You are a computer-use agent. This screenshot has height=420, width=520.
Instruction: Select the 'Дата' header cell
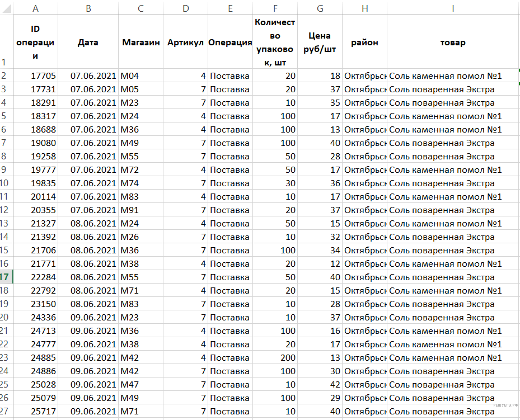88,43
